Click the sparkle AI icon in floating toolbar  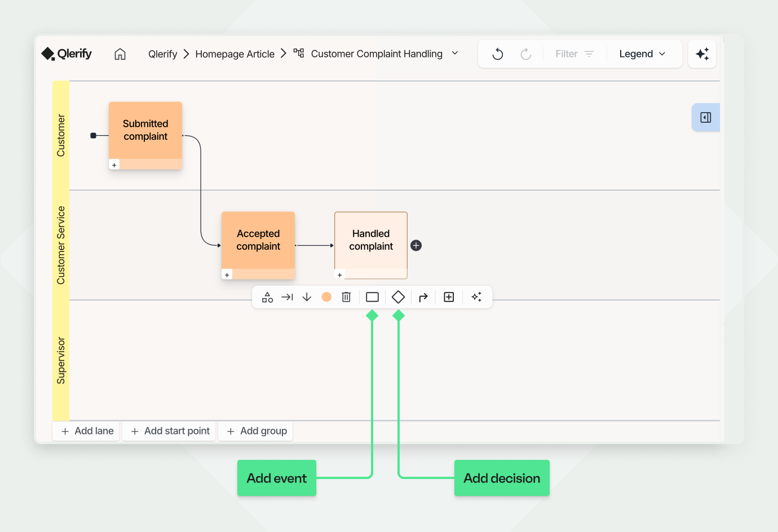point(476,297)
